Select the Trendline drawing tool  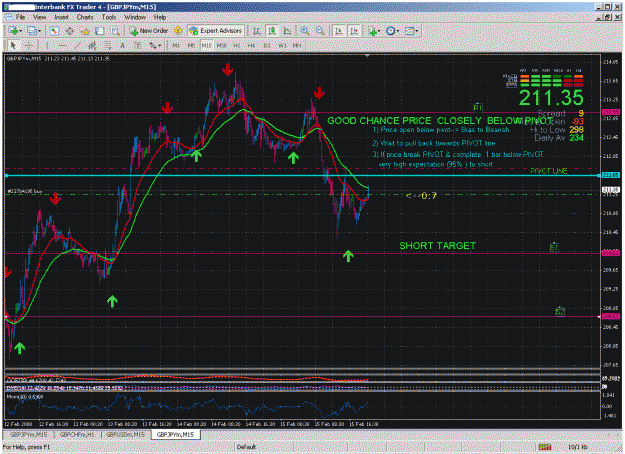click(x=77, y=45)
